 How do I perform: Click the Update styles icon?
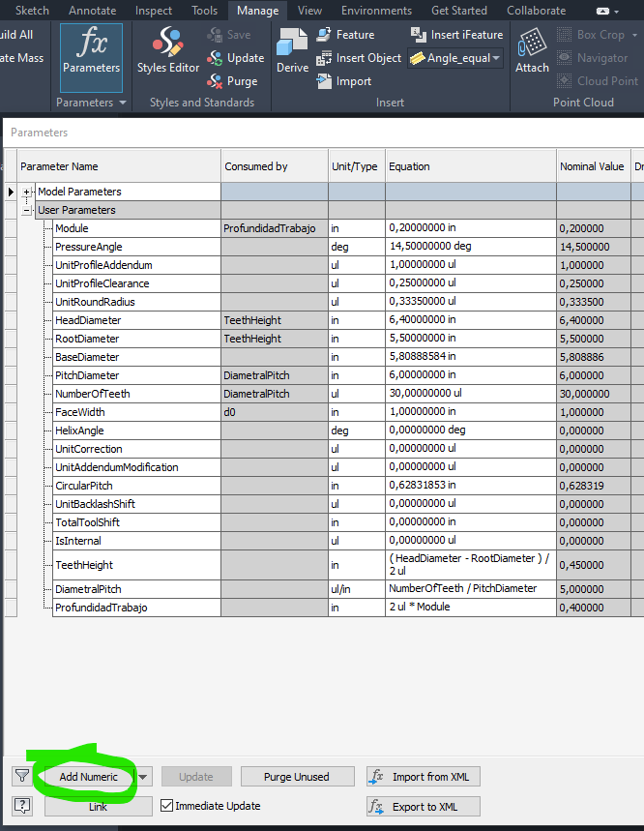[215, 58]
